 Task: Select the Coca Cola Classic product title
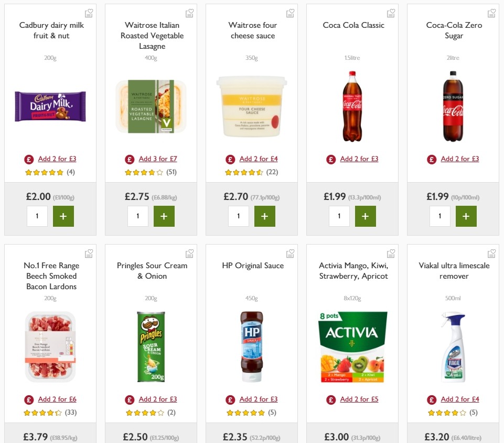point(352,25)
